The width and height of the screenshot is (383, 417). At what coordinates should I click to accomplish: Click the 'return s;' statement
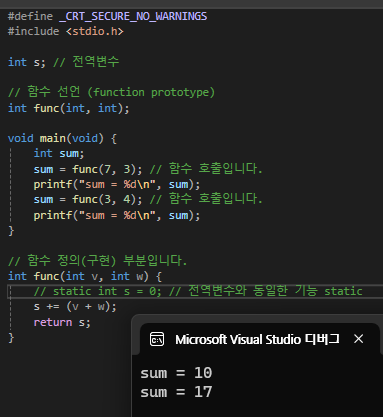point(62,322)
